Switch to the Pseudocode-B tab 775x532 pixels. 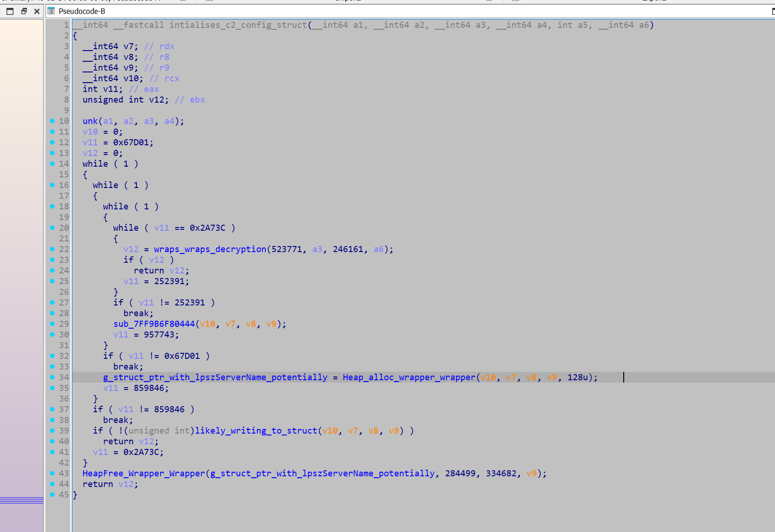pyautogui.click(x=82, y=11)
